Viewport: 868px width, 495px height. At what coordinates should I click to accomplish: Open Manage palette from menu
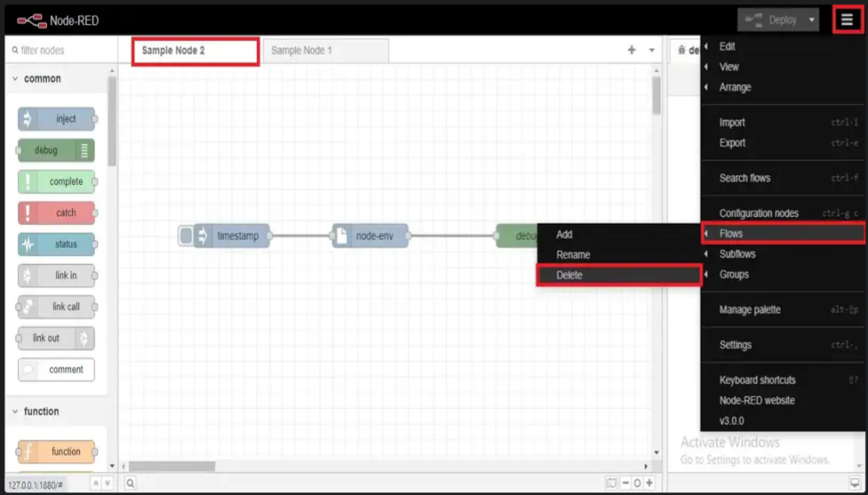783,309
